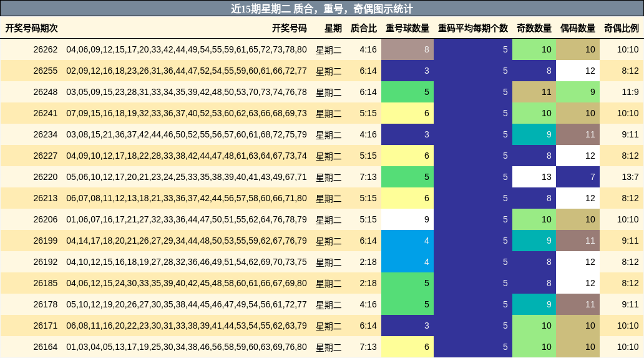The image size is (644, 358).
Task: Click the 偶码数量 column header
Action: tap(577, 28)
